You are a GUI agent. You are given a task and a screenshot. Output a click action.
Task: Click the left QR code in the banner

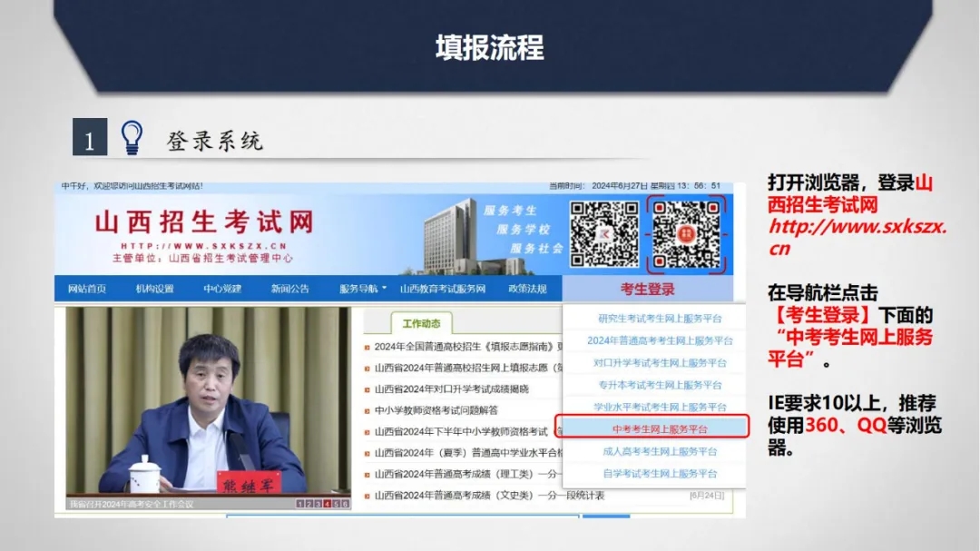604,234
